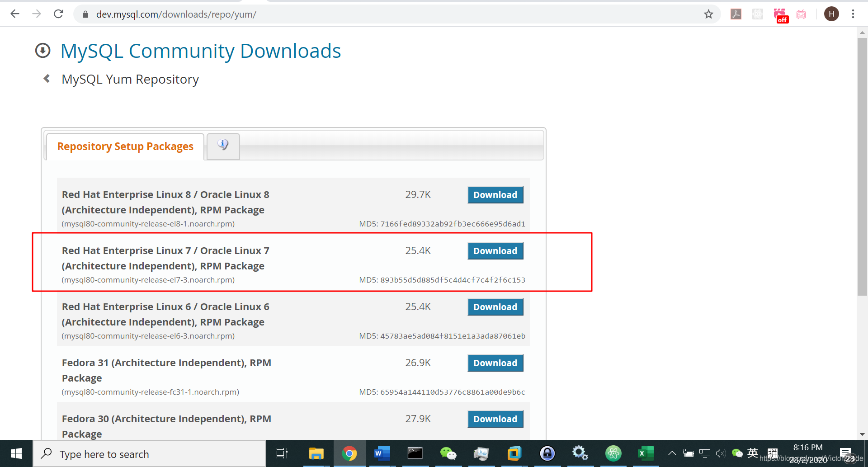868x467 pixels.
Task: Show hidden system tray icons
Action: pyautogui.click(x=672, y=453)
